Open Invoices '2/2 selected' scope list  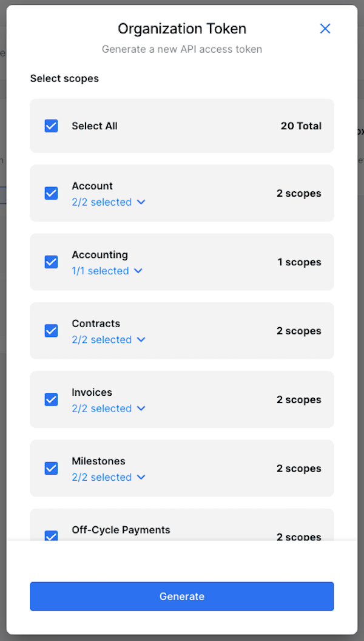pyautogui.click(x=102, y=409)
